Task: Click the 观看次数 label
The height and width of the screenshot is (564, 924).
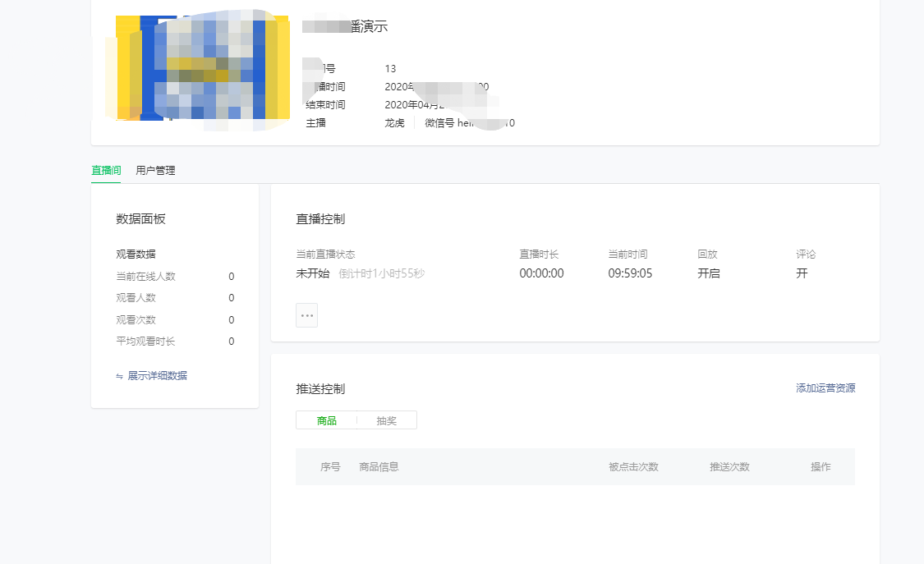Action: coord(136,319)
